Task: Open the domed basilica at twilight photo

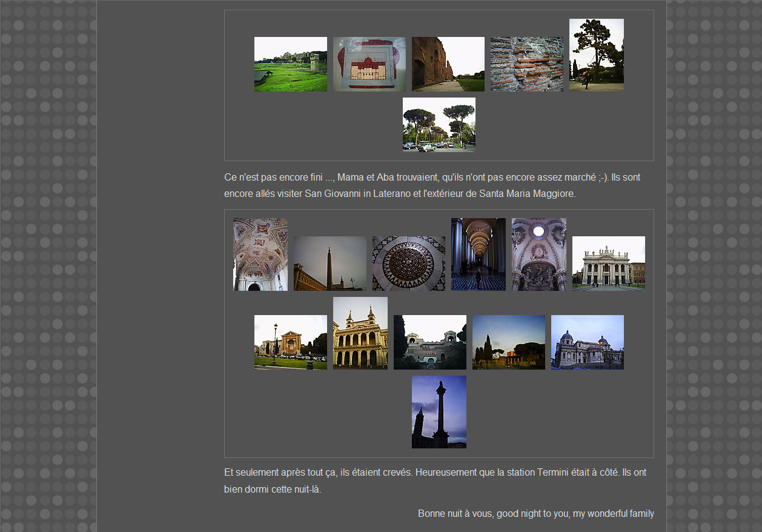Action: pyautogui.click(x=587, y=342)
